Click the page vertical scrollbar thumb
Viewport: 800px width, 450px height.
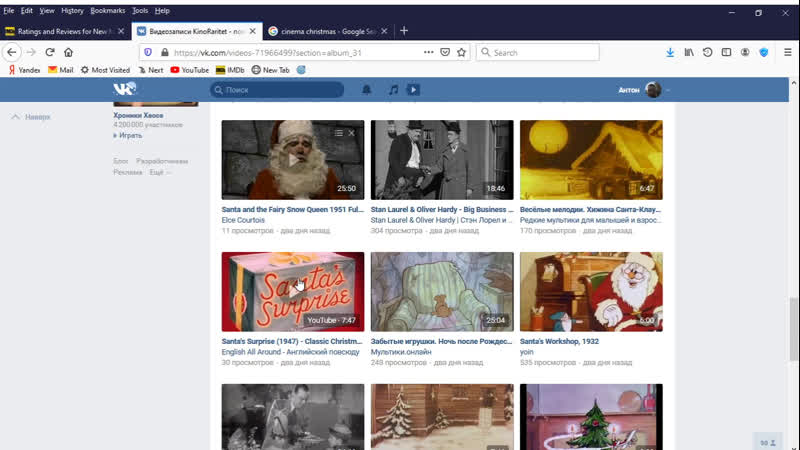click(794, 329)
